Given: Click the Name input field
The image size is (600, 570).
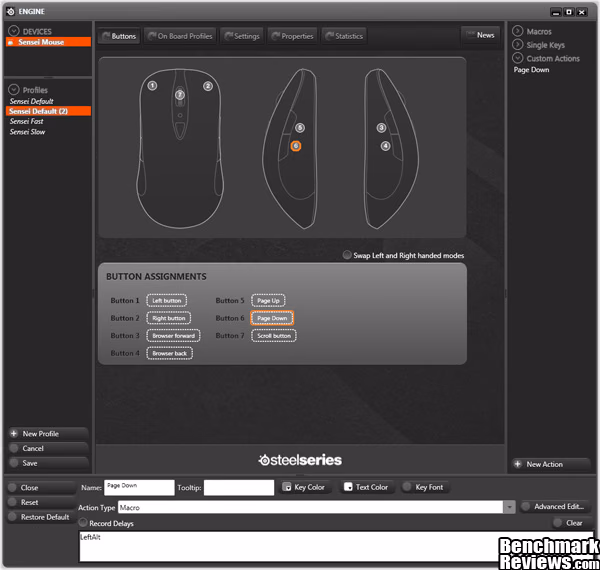Looking at the screenshot, I should click(x=139, y=487).
